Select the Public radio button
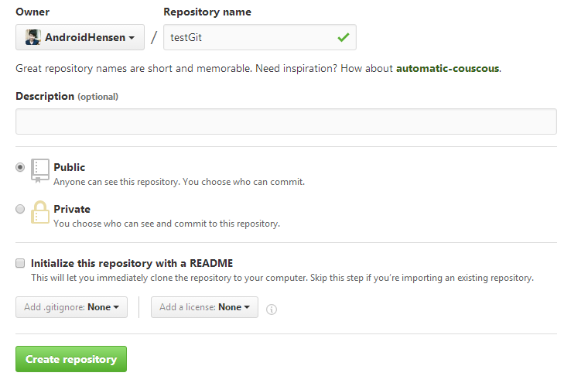Viewport: 588px width, 383px height. (20, 167)
